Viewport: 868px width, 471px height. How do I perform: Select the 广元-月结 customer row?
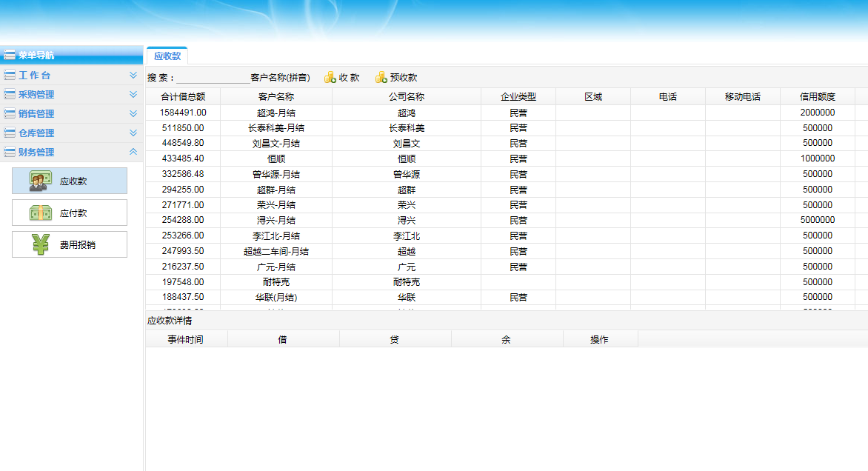pyautogui.click(x=507, y=267)
